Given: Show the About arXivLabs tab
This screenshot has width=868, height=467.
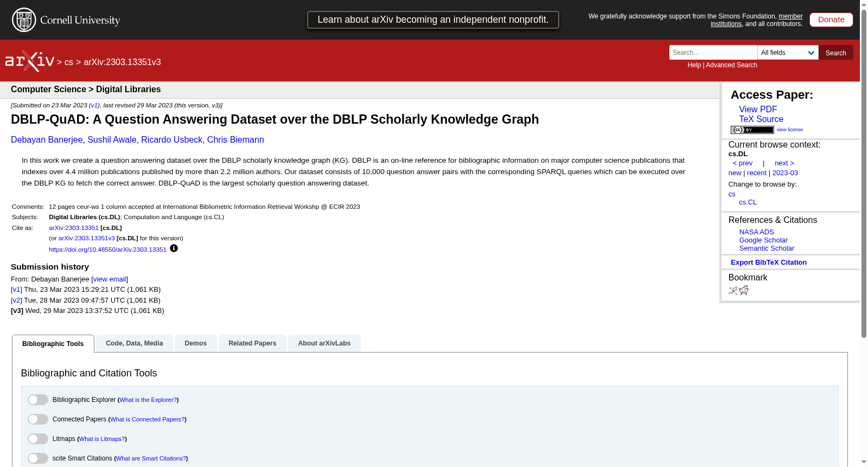Looking at the screenshot, I should tap(324, 343).
